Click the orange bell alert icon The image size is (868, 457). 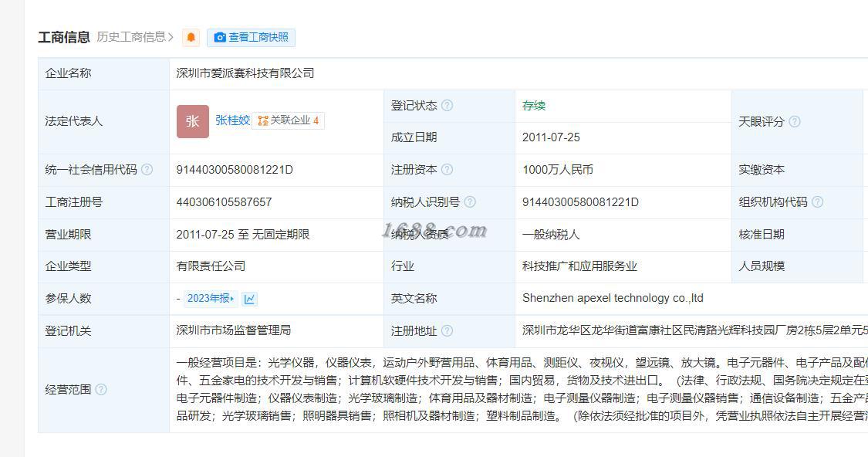coord(191,37)
